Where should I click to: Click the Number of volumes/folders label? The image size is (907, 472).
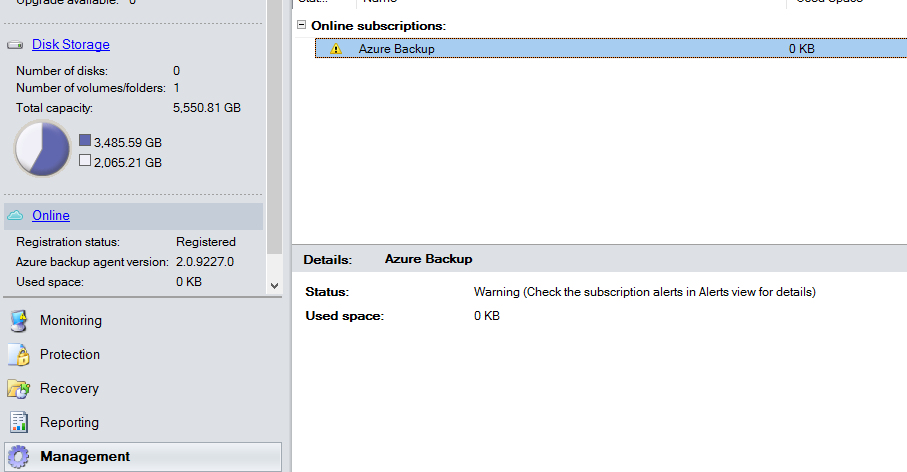[91, 88]
